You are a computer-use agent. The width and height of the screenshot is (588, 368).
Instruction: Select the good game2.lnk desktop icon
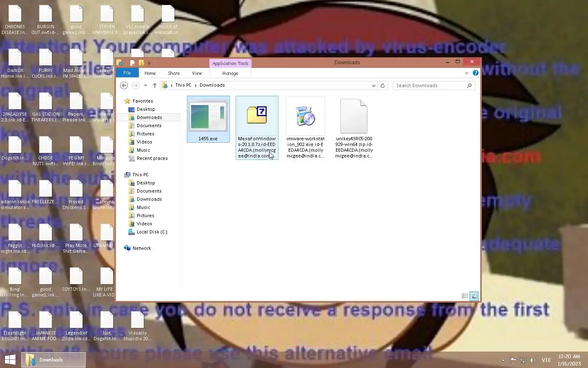[76, 20]
